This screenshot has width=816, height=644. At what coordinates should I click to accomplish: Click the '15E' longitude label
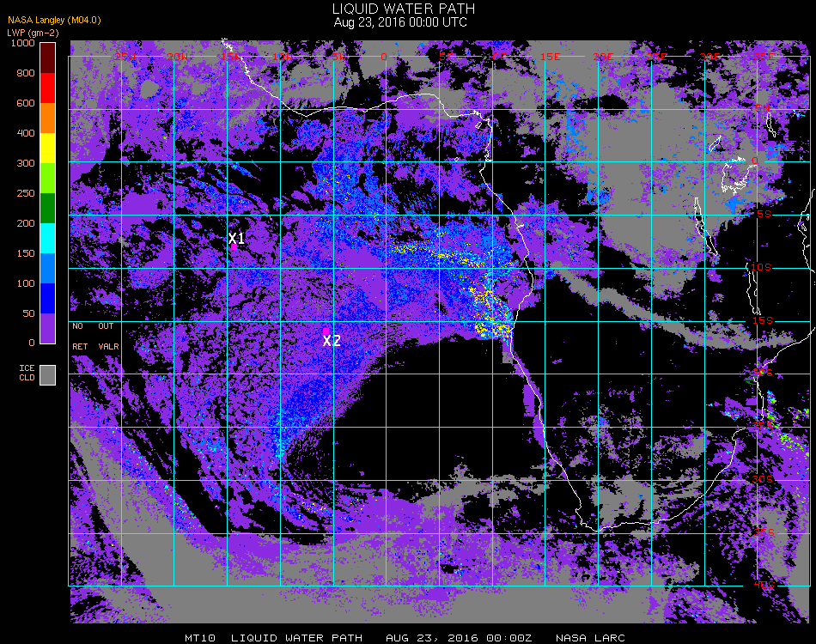click(x=550, y=57)
